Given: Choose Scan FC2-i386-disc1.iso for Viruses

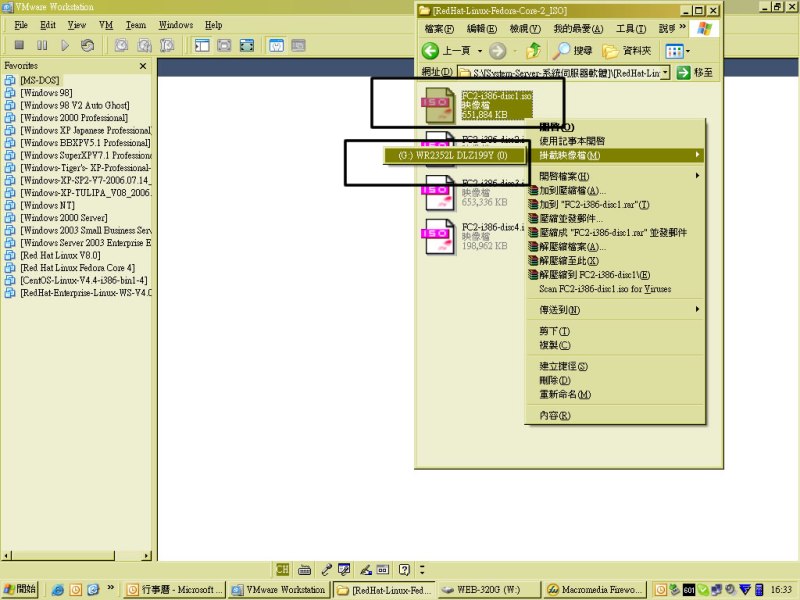Looking at the screenshot, I should (x=615, y=289).
